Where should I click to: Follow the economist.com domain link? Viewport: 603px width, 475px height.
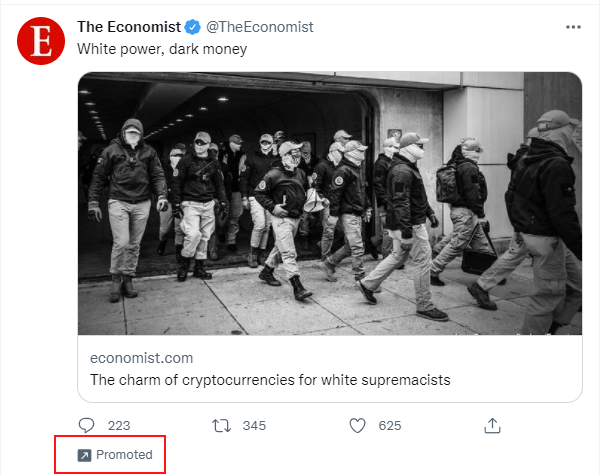tap(142, 358)
